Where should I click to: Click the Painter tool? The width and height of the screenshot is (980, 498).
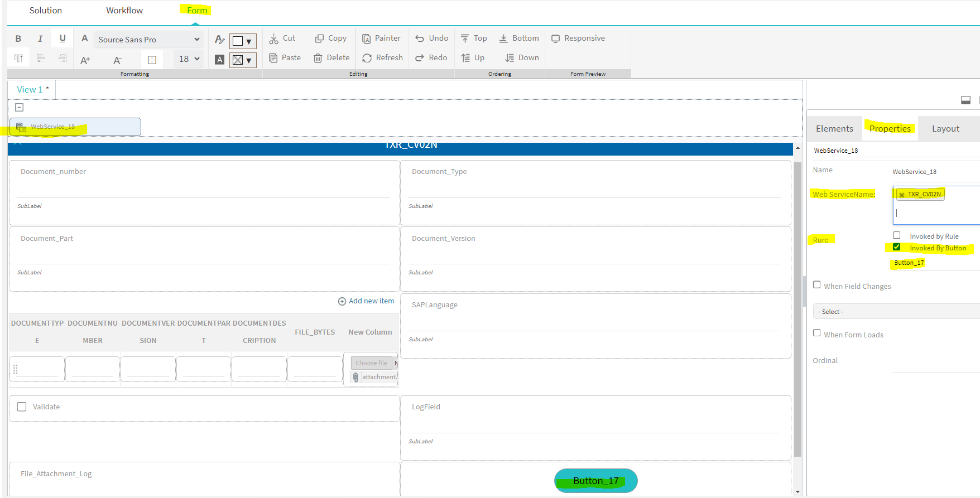tap(381, 38)
